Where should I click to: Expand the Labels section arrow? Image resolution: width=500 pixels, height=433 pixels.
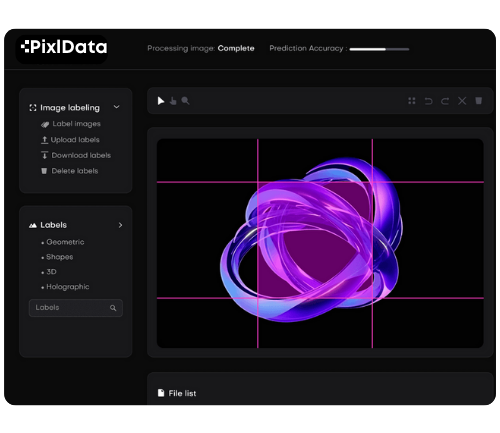[x=120, y=225]
